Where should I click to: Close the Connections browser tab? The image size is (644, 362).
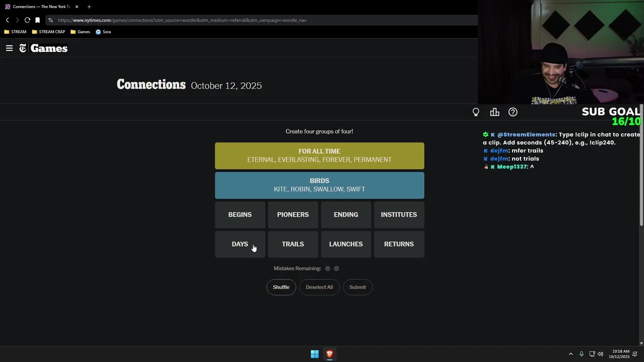[x=76, y=7]
